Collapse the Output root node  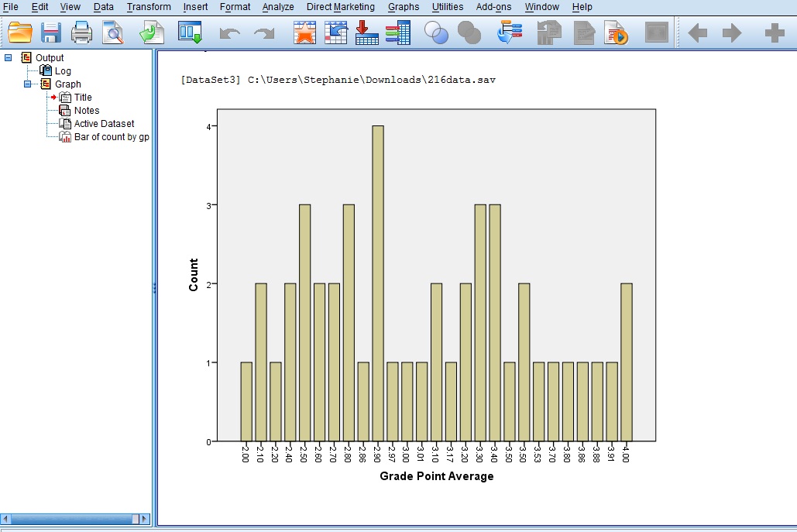[x=8, y=57]
